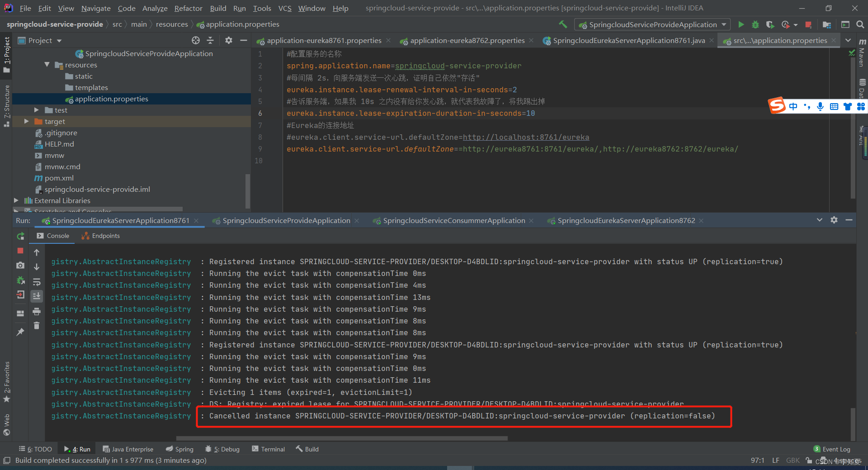Toggle Sogou input Chinese mode
This screenshot has width=868, height=470.
click(x=793, y=106)
